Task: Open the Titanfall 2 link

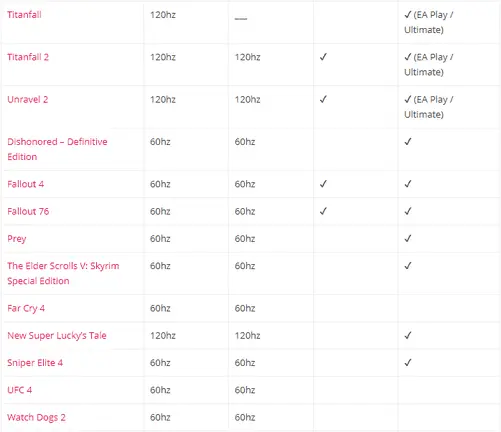Action: pyautogui.click(x=28, y=57)
